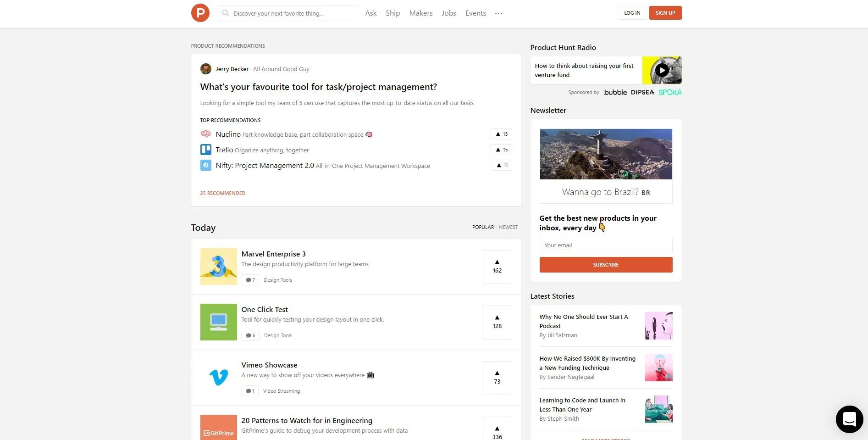Open the One Click Test thumbnail
This screenshot has height=440, width=868.
(219, 322)
